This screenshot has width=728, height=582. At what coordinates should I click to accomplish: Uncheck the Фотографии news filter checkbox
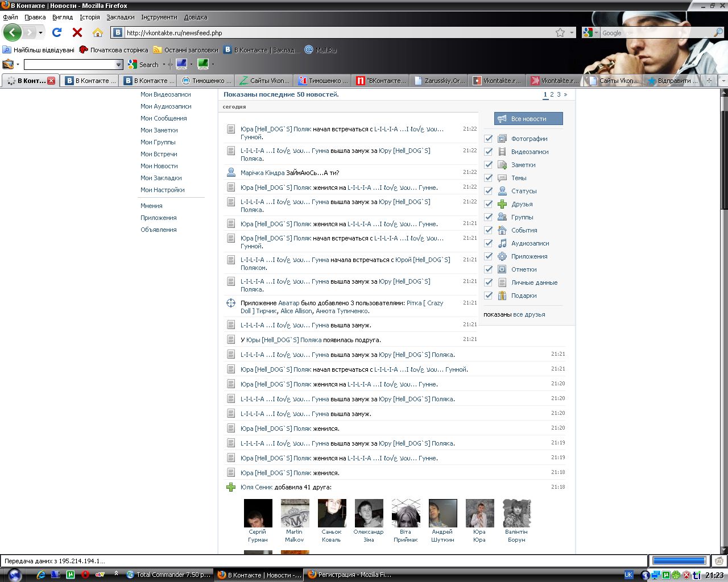tap(489, 139)
